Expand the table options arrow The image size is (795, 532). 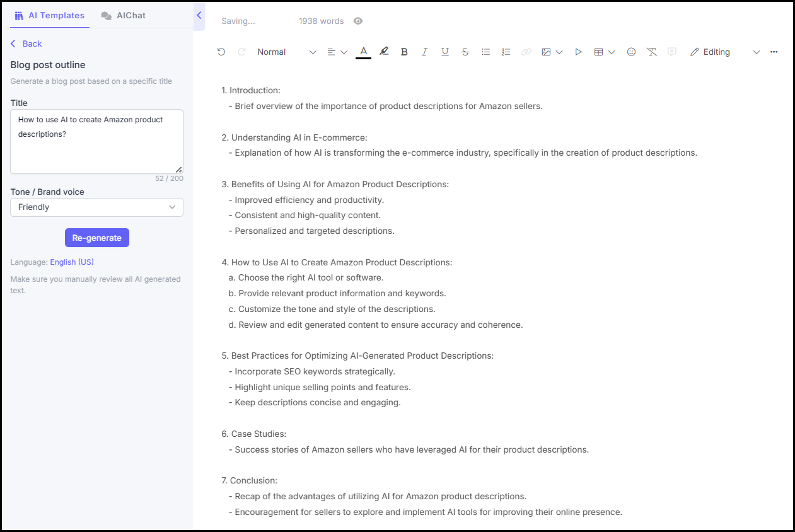pyautogui.click(x=612, y=52)
